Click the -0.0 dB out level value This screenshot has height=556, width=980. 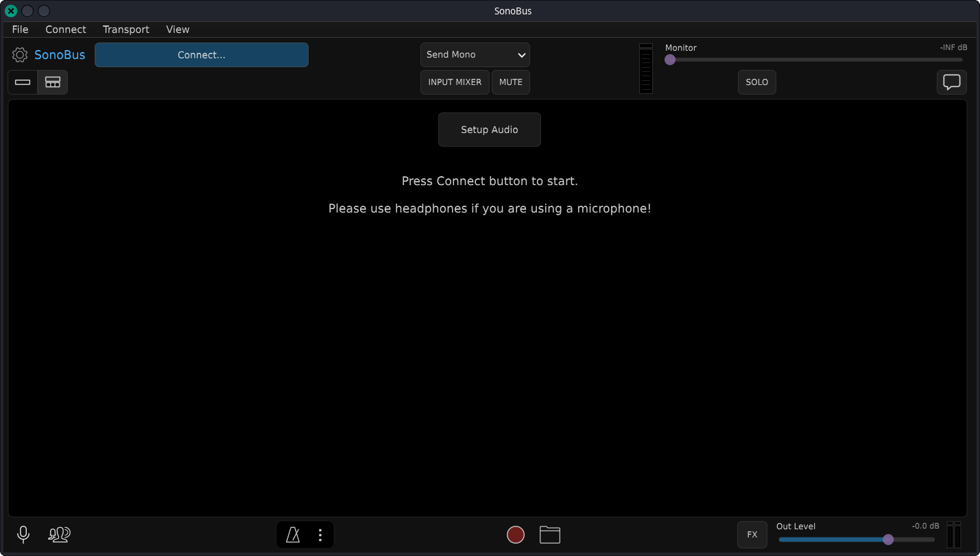[925, 527]
